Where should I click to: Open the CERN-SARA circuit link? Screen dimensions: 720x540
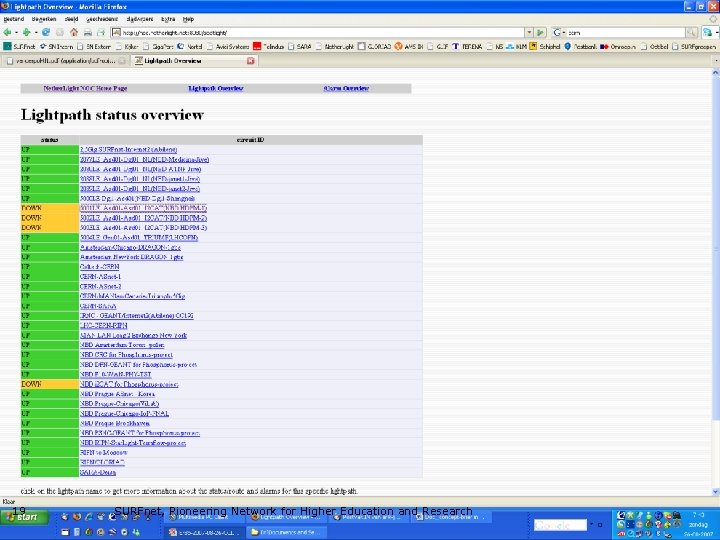pyautogui.click(x=98, y=306)
